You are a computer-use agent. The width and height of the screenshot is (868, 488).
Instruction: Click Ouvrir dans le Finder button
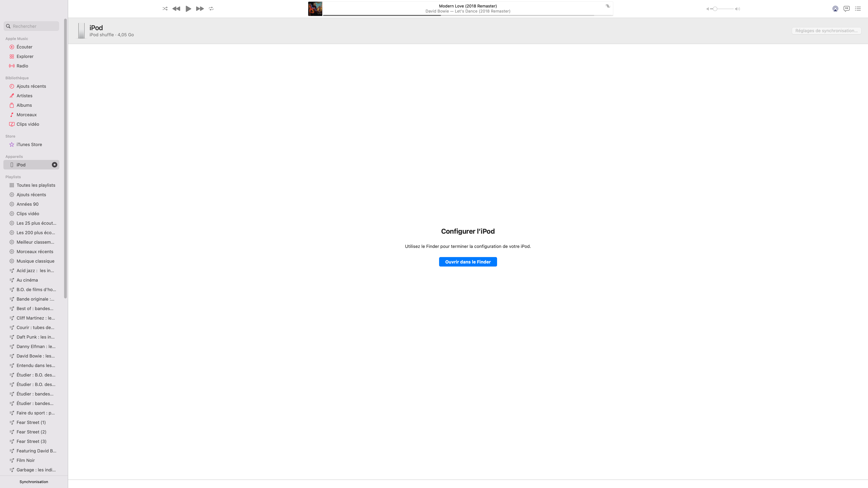click(468, 262)
